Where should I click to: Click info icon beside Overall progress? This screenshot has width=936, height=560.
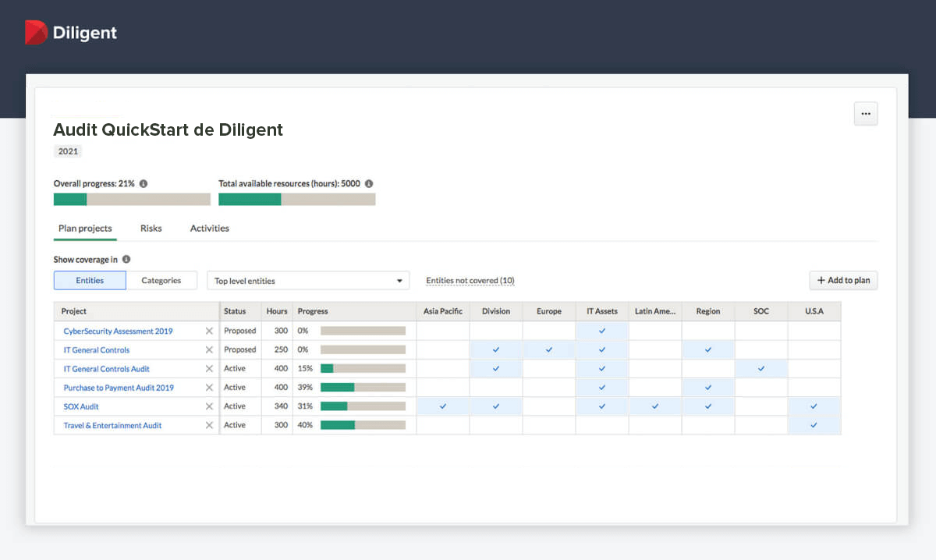144,184
